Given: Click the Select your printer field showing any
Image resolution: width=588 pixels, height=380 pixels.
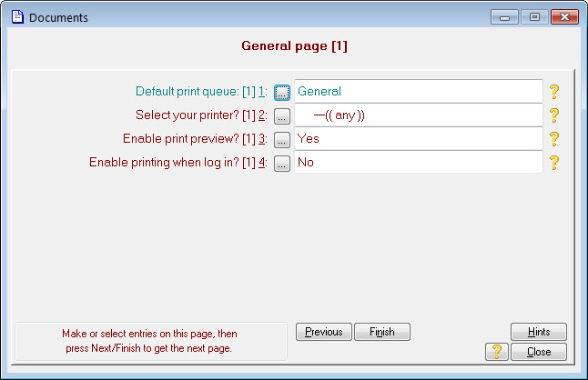Looking at the screenshot, I should pyautogui.click(x=419, y=115).
